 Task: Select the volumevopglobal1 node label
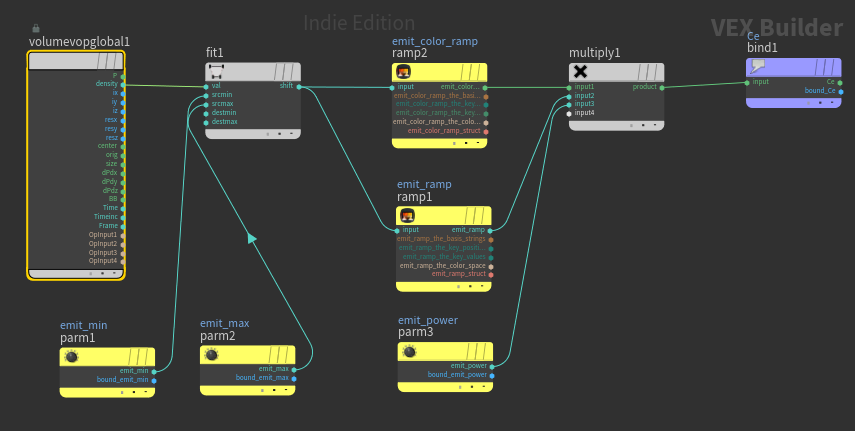click(x=79, y=41)
